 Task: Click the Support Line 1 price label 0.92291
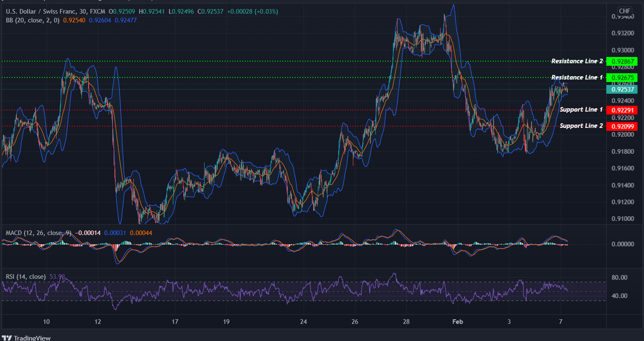(622, 110)
